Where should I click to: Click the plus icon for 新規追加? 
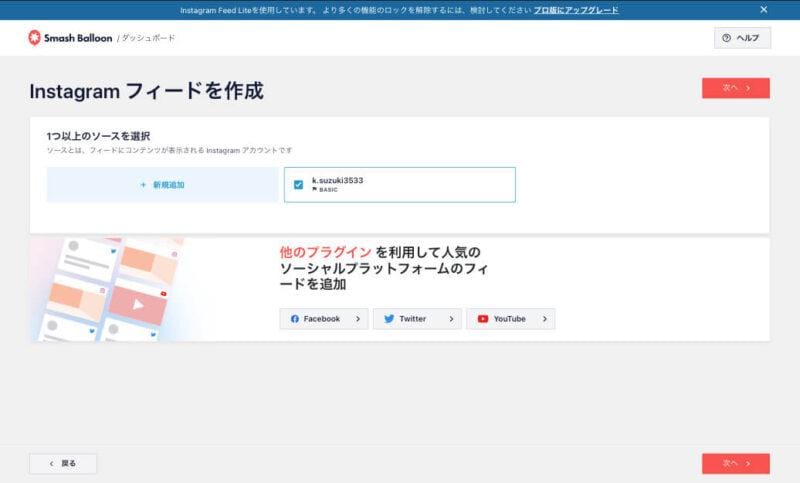(143, 185)
